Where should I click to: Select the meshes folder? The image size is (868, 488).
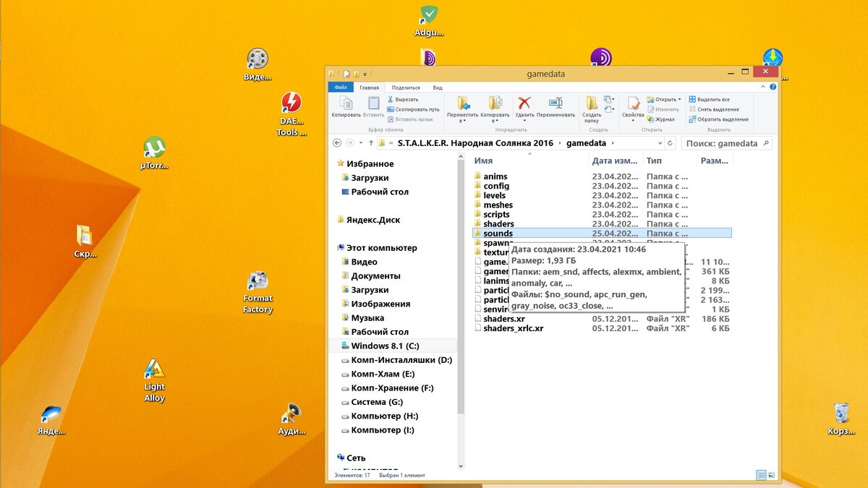click(x=498, y=205)
